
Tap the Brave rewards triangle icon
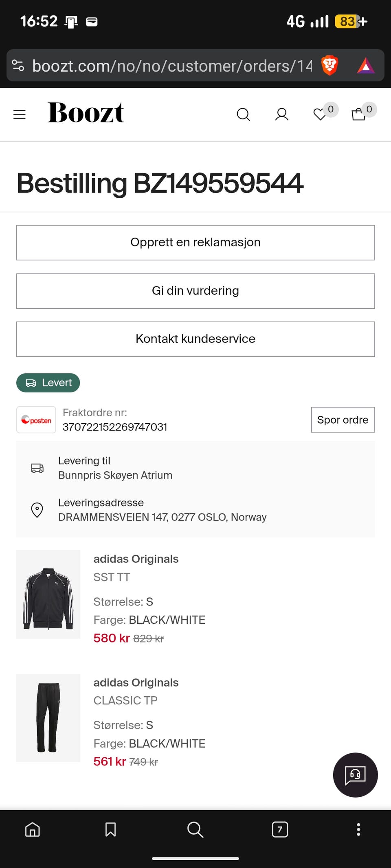[x=365, y=66]
